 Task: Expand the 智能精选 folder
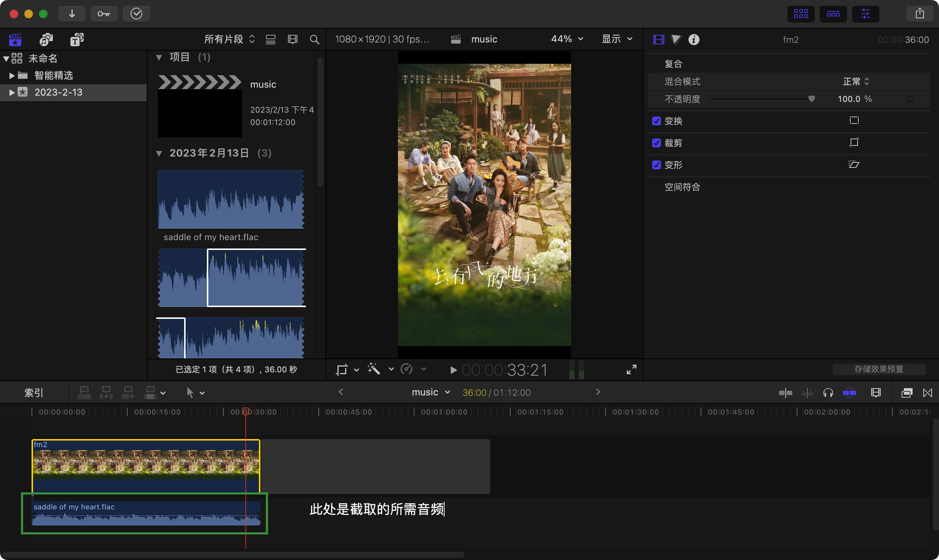(x=12, y=75)
